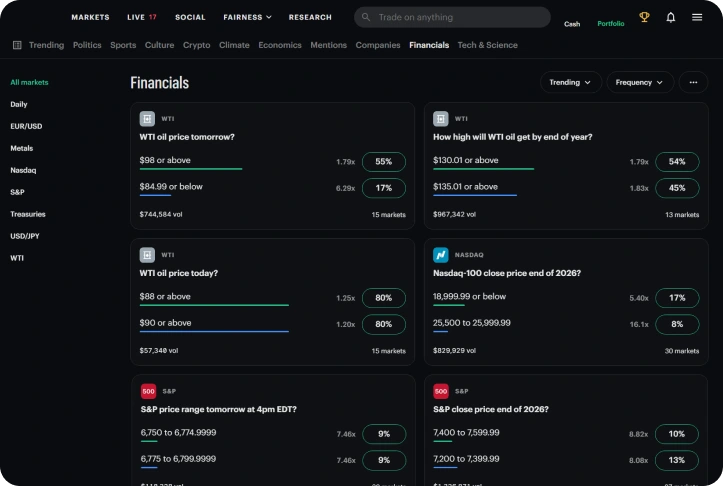Open the hamburger menu icon
The width and height of the screenshot is (723, 486).
coord(697,17)
